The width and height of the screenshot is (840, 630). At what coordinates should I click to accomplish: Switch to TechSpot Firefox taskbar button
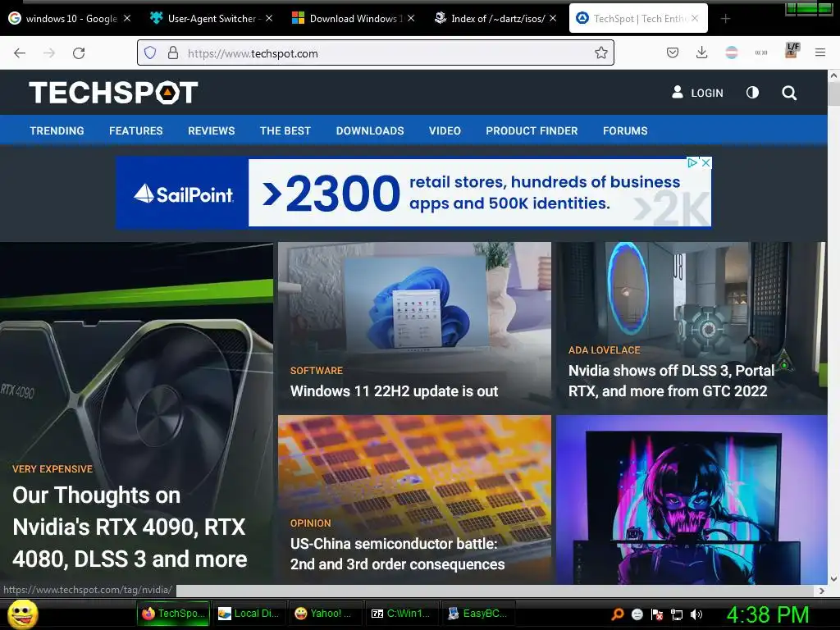click(174, 614)
